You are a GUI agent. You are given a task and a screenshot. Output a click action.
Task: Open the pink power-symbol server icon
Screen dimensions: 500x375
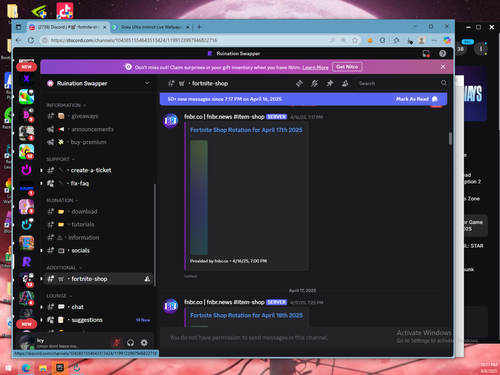(26, 170)
